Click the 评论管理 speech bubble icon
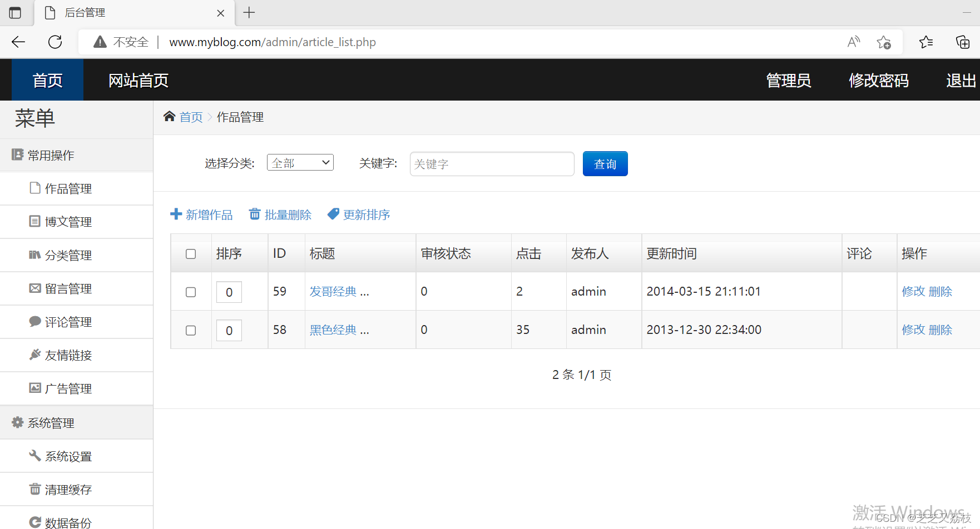Screen dimensions: 980x529 point(35,321)
